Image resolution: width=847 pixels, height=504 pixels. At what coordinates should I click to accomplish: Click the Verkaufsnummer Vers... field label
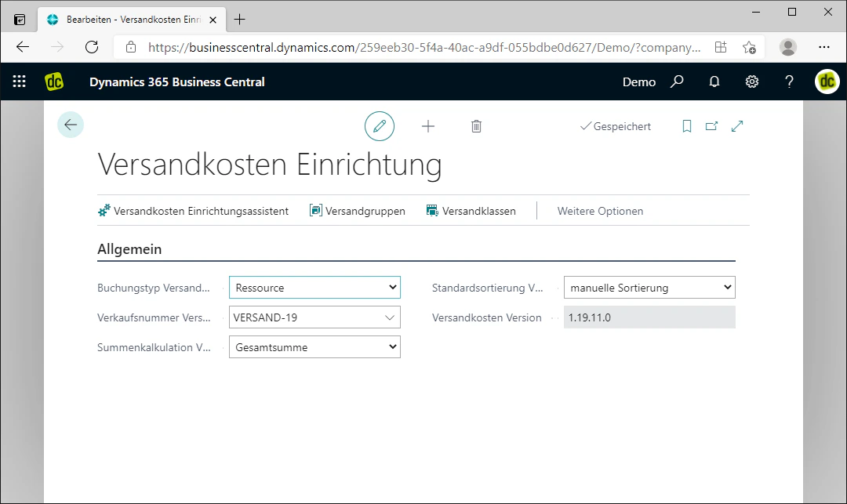pyautogui.click(x=154, y=317)
